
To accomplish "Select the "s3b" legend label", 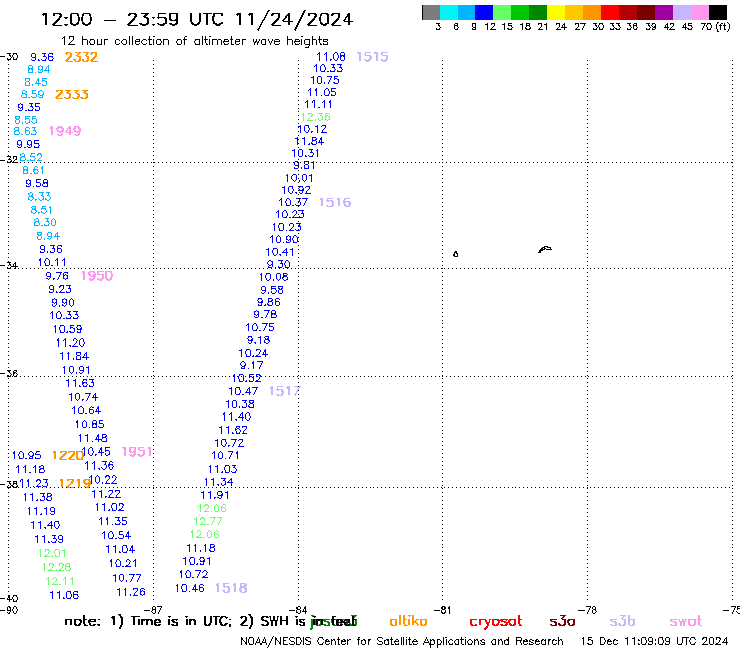I will (622, 621).
